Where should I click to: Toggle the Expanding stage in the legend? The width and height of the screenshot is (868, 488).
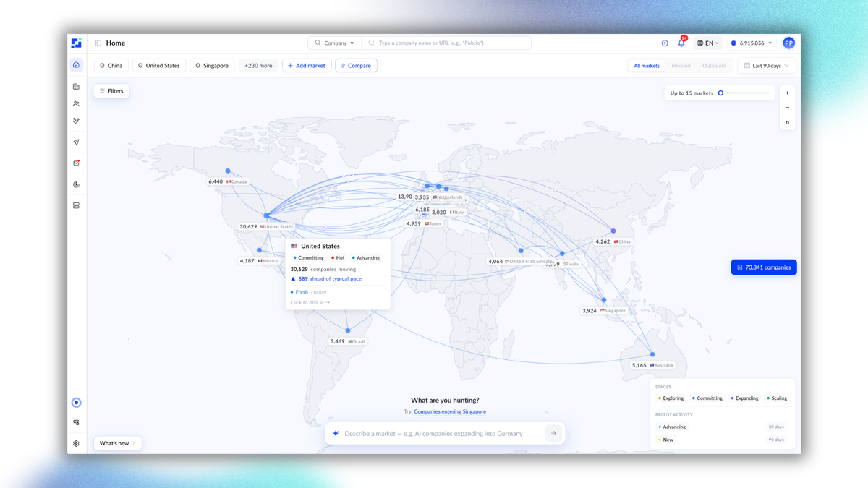click(x=744, y=398)
